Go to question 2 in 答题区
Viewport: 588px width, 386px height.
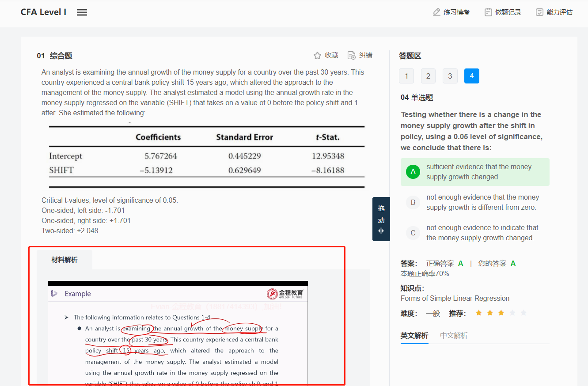[x=428, y=76]
